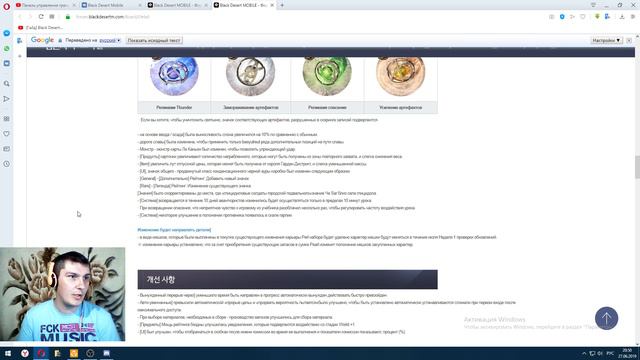This screenshot has height=360, width=640.
Task: Click the snapshot camera icon in address bar
Action: [552, 17]
